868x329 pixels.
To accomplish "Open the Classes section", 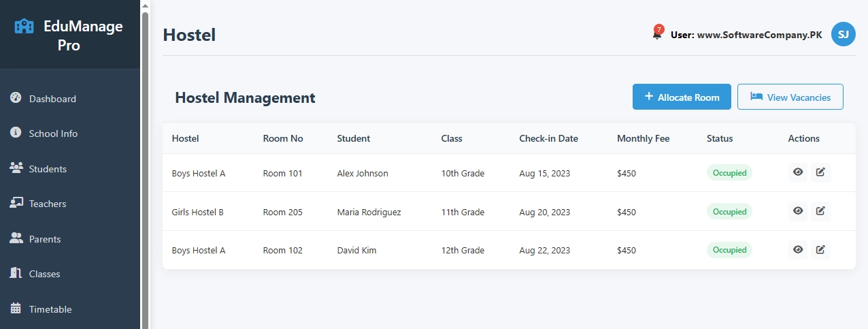I will (x=44, y=274).
